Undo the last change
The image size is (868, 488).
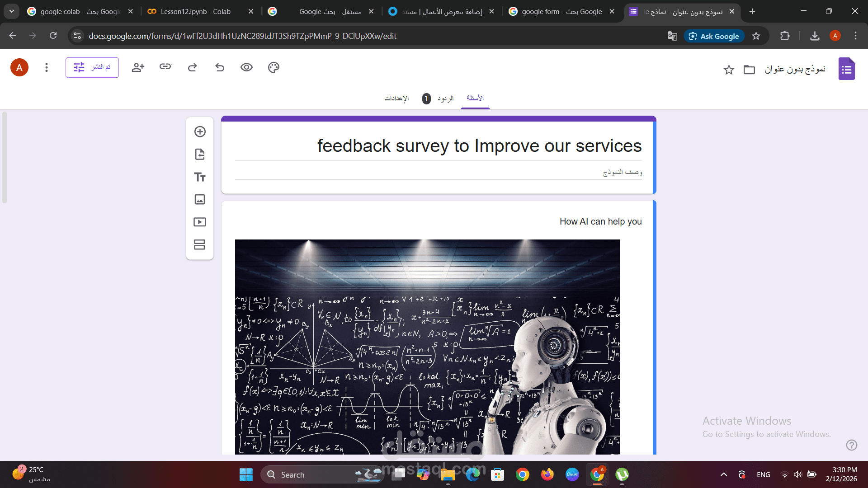219,67
